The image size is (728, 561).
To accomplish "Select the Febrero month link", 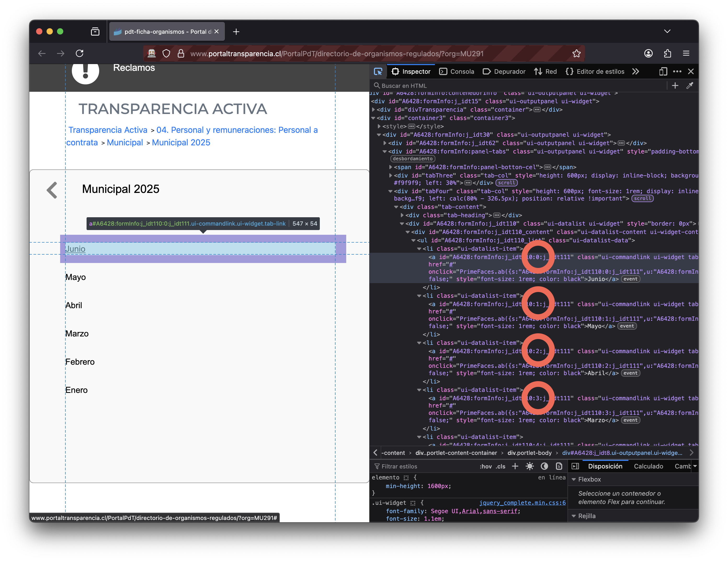I will click(80, 362).
